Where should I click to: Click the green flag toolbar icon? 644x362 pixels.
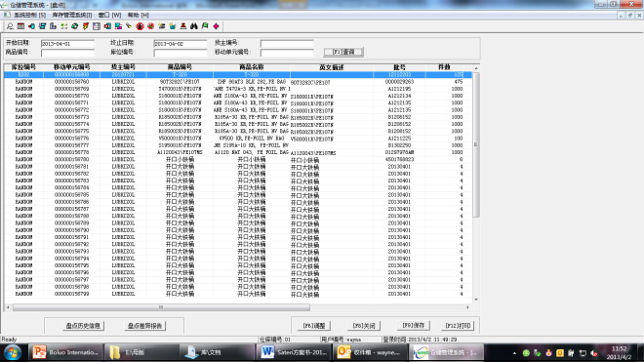coord(205,26)
